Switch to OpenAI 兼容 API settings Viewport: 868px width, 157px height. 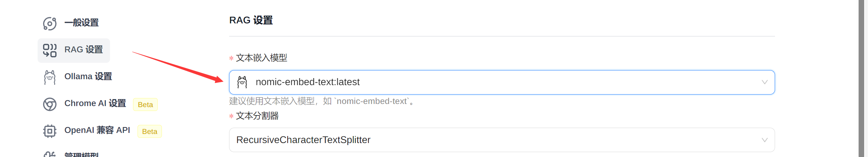[97, 130]
